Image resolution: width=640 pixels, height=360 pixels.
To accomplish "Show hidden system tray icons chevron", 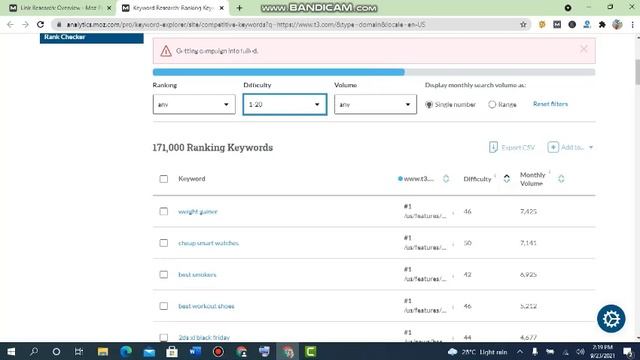I will (x=520, y=352).
